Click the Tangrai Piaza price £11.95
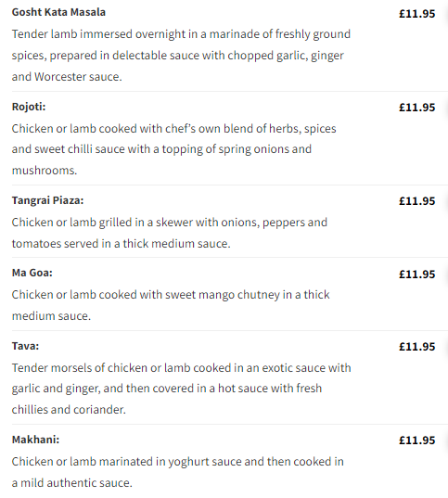This screenshot has width=448, height=498. point(416,201)
